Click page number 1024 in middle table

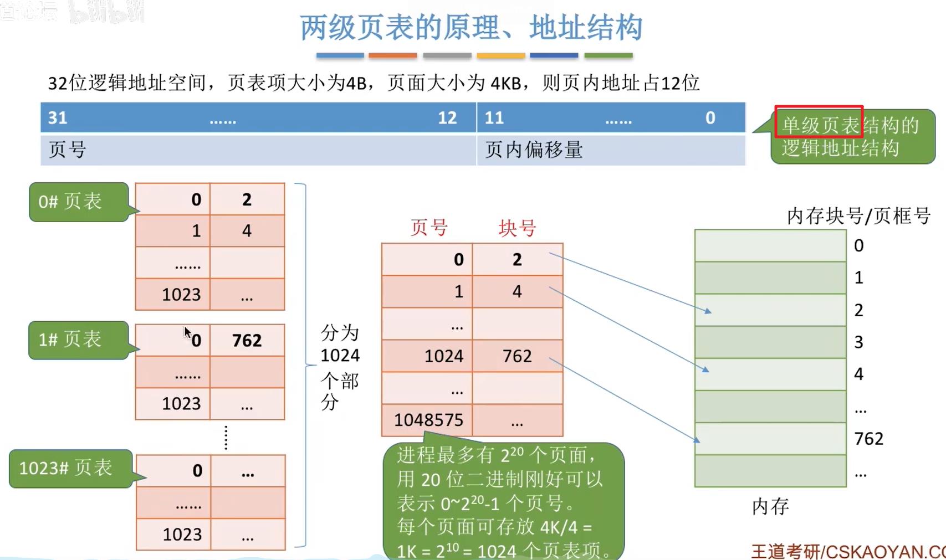tap(427, 356)
